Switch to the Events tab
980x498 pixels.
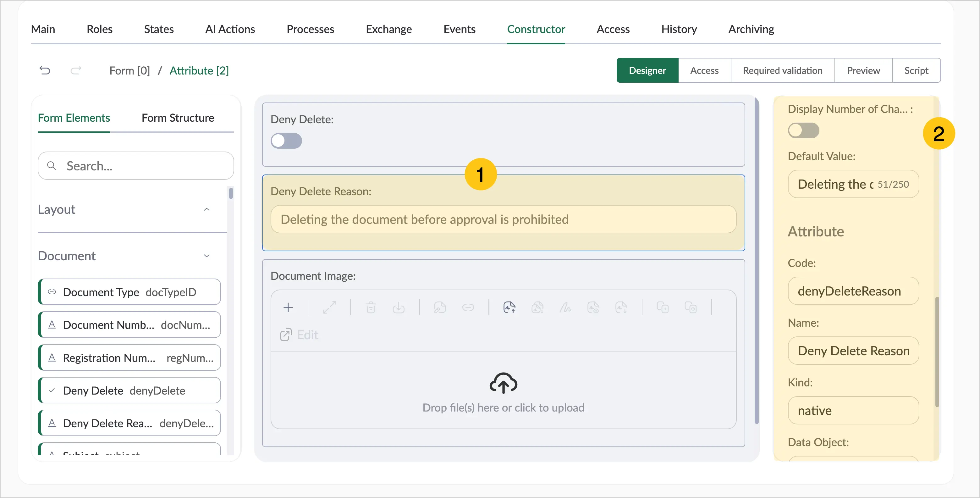459,29
